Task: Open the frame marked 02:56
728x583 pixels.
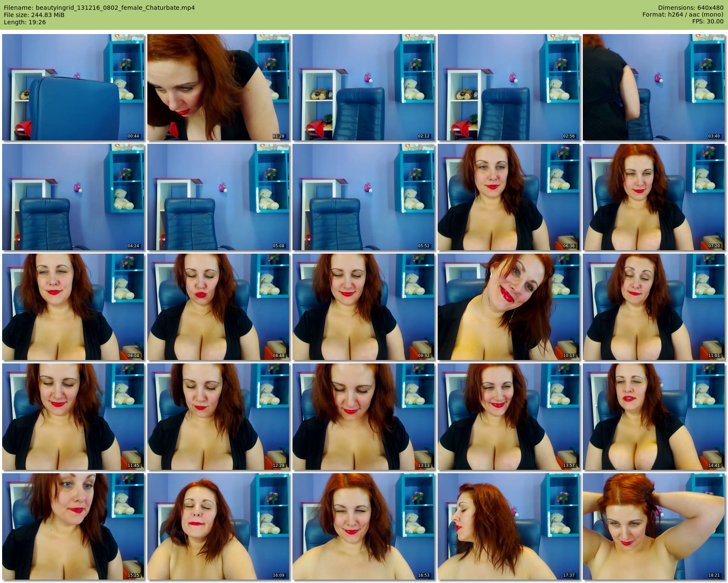Action: click(x=509, y=87)
